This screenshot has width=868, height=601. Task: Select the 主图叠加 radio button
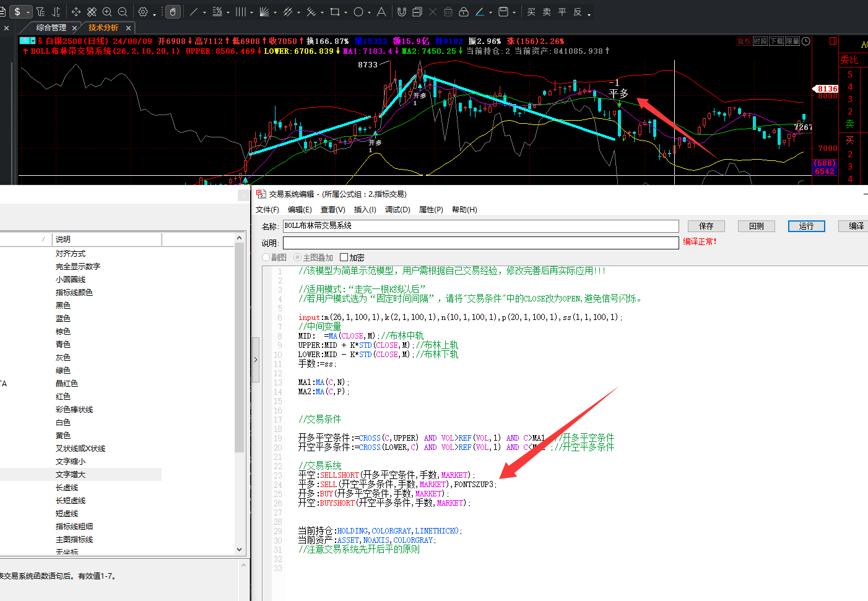[x=298, y=257]
